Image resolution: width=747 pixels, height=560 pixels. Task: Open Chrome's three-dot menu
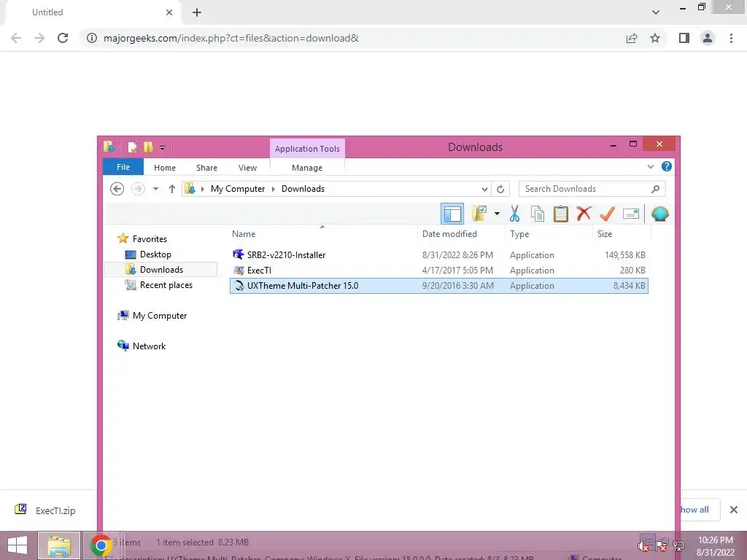click(731, 38)
